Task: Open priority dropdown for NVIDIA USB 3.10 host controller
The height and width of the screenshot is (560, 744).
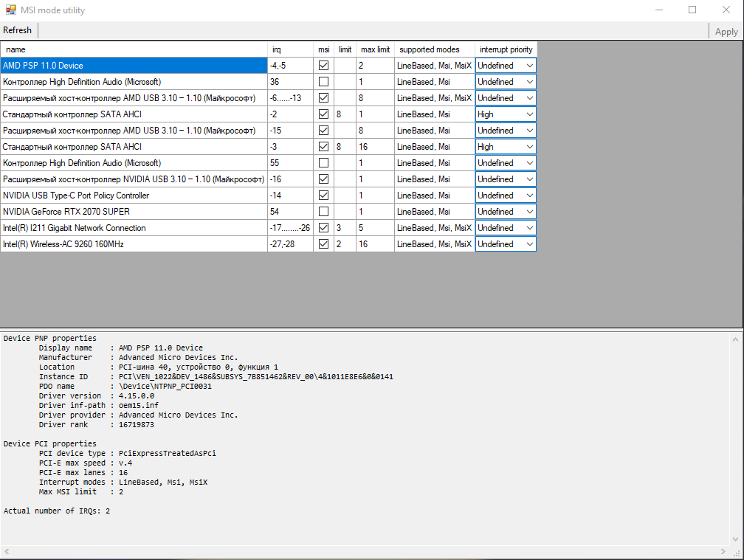Action: click(506, 179)
